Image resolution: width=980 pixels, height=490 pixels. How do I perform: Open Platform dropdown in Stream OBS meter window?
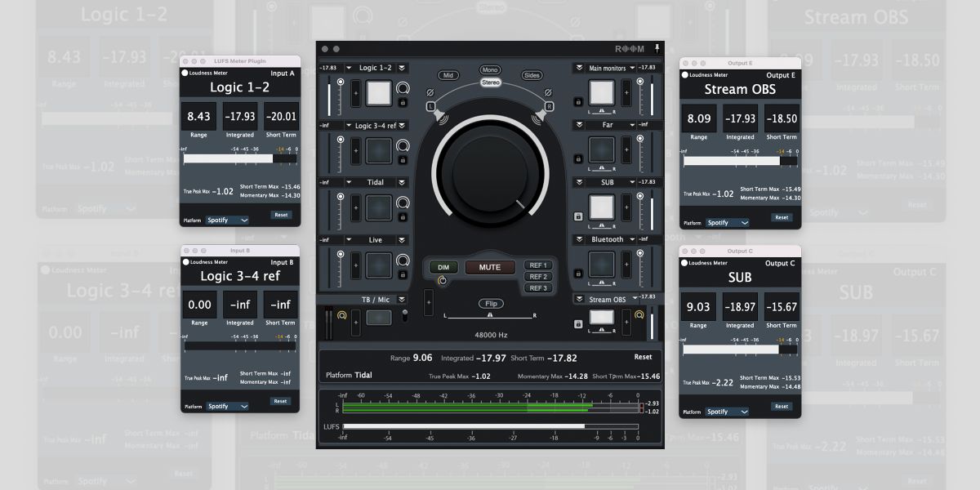pos(727,222)
